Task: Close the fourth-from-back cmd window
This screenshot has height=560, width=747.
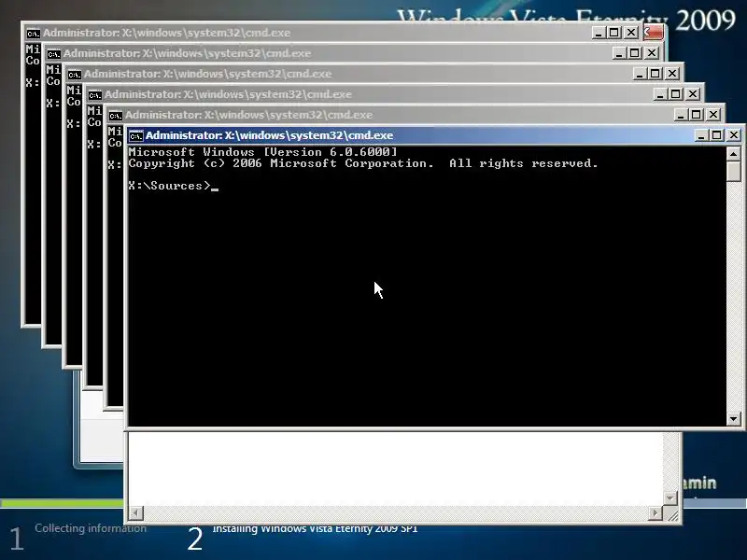Action: (x=693, y=94)
